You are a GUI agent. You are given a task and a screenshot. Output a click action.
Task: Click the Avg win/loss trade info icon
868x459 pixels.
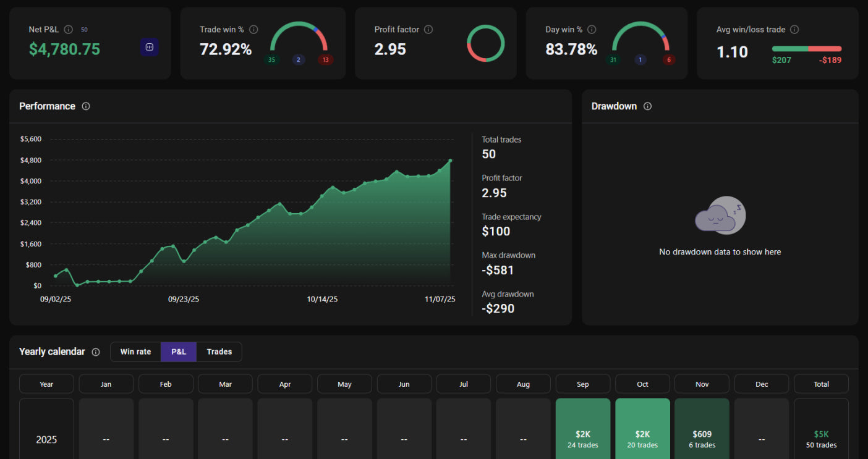click(794, 30)
